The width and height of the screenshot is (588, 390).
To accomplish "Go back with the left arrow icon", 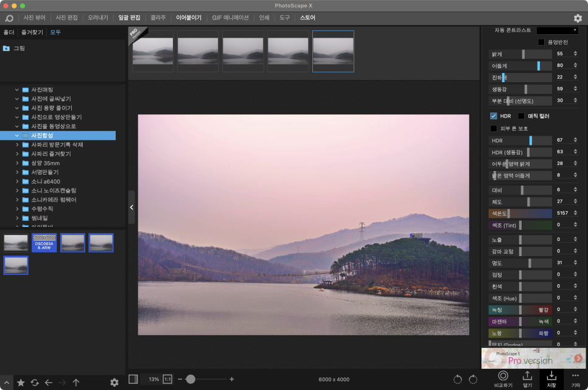I will (x=48, y=383).
